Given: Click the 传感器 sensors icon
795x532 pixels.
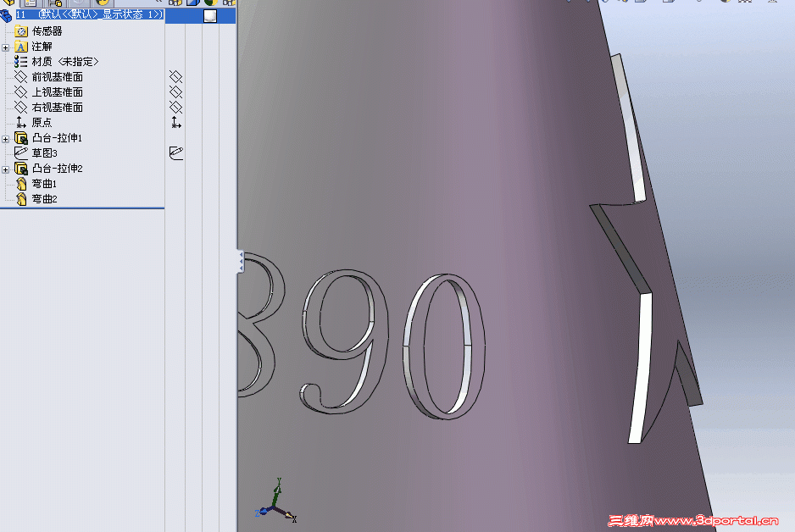Looking at the screenshot, I should click(21, 32).
